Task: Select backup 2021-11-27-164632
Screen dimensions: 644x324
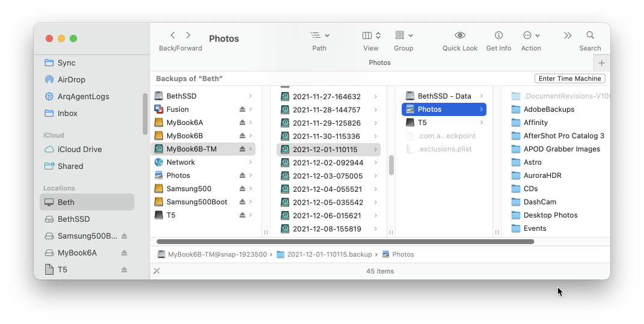Action: point(328,97)
